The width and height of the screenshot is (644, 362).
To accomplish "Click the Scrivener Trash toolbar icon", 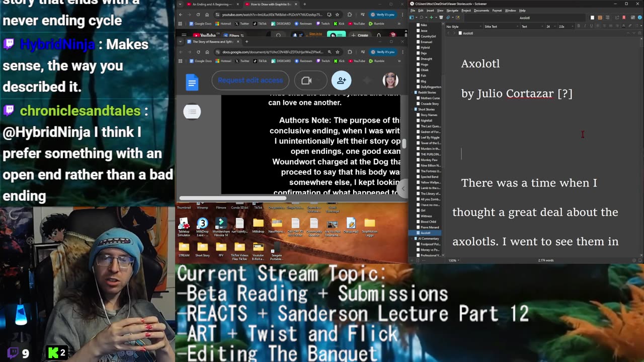I will [441, 18].
